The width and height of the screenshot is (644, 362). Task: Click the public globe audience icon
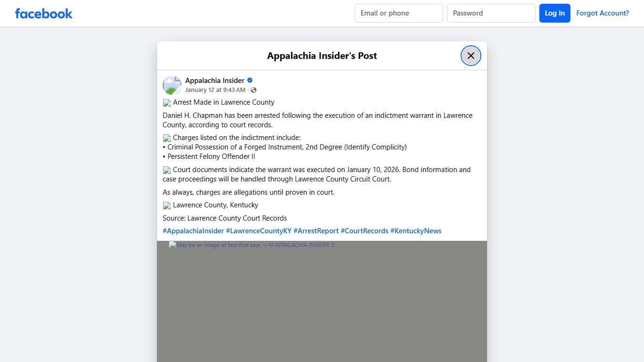coord(254,90)
